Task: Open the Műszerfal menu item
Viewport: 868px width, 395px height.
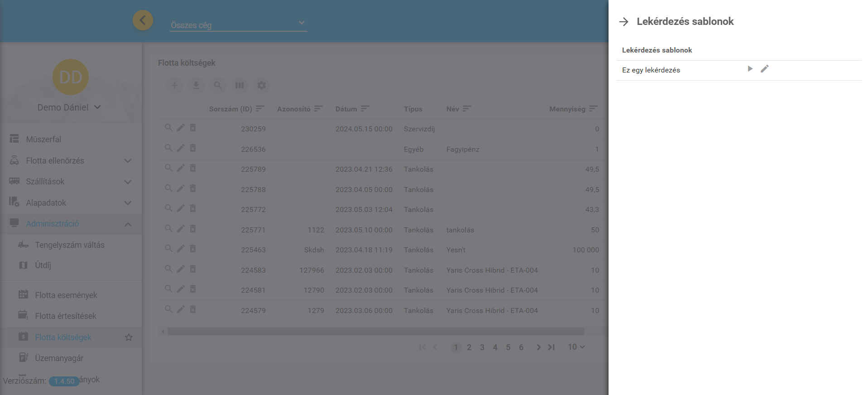Action: click(x=43, y=140)
